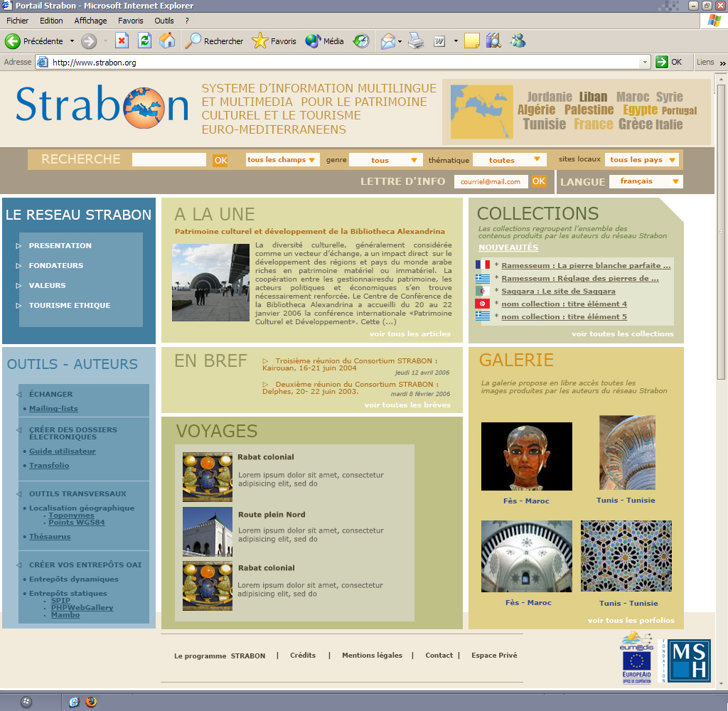728x711 pixels.
Task: Open the Outils menu
Action: point(164,21)
